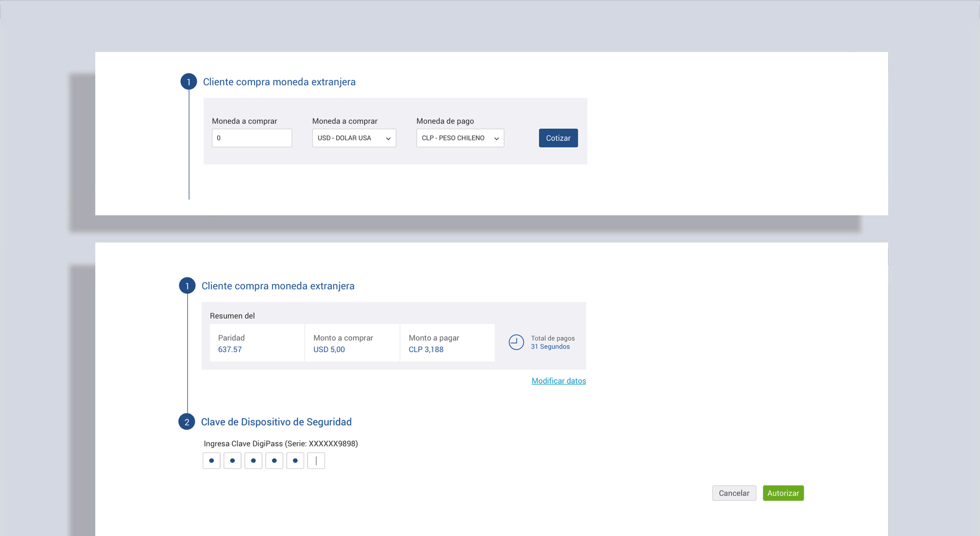This screenshot has width=980, height=536.
Task: Click the step 2 circle icon
Action: pos(187,422)
